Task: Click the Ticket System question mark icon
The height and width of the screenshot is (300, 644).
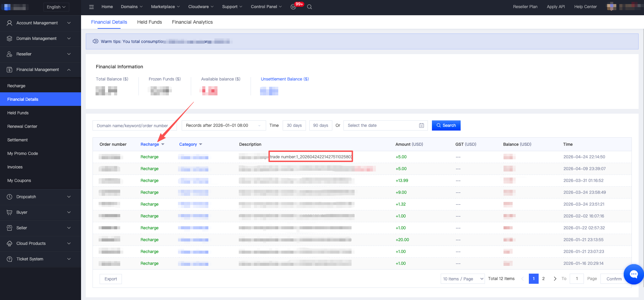Action: pyautogui.click(x=9, y=259)
